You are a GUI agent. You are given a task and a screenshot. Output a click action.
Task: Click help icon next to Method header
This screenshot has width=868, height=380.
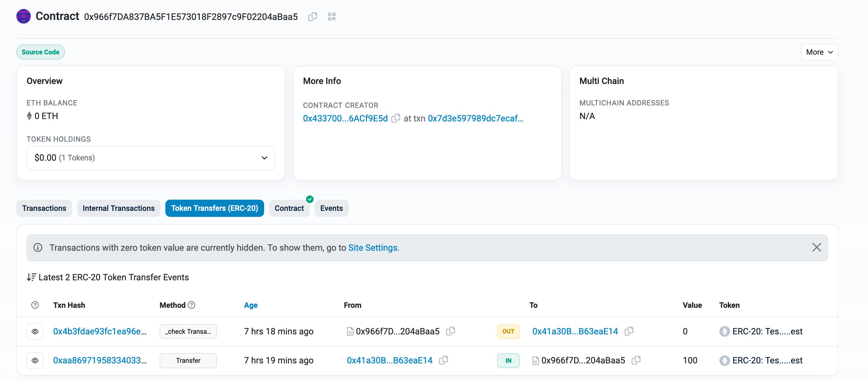pos(191,305)
